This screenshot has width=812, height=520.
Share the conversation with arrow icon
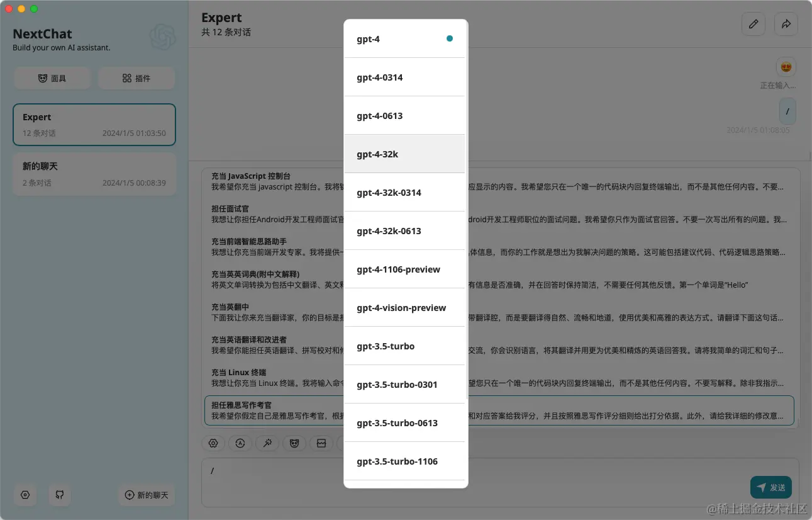(786, 24)
